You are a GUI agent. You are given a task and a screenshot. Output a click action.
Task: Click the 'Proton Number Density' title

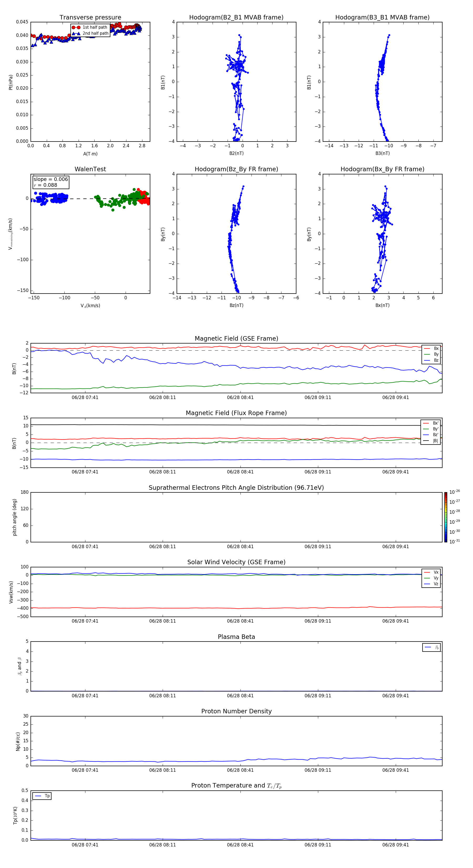(x=236, y=711)
